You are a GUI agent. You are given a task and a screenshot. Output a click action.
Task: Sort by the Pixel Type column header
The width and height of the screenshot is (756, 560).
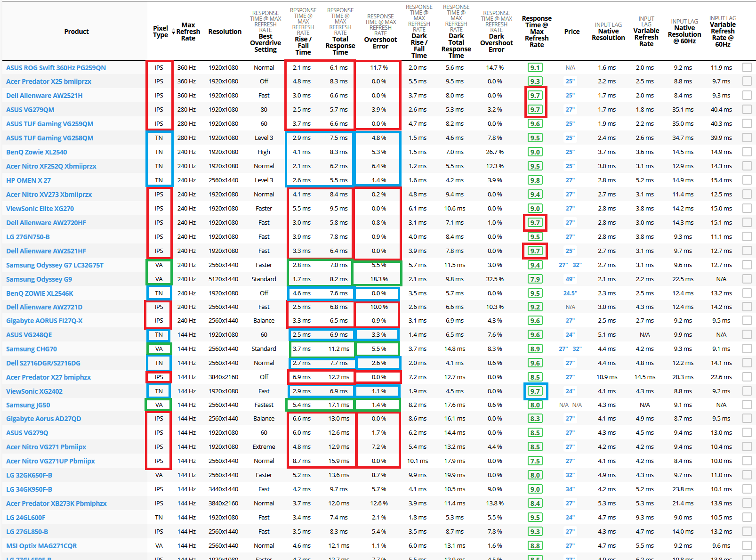click(160, 32)
